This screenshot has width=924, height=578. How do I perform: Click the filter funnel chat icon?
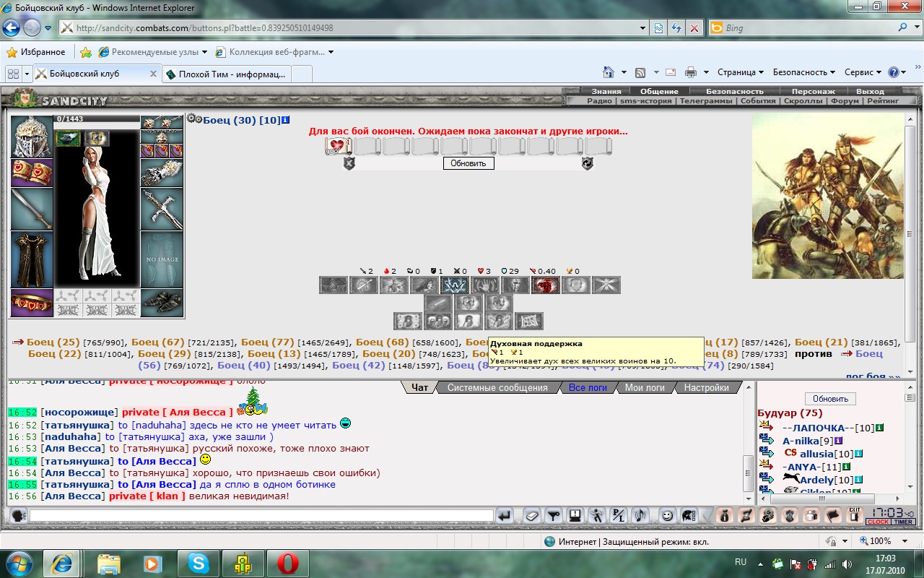point(554,515)
